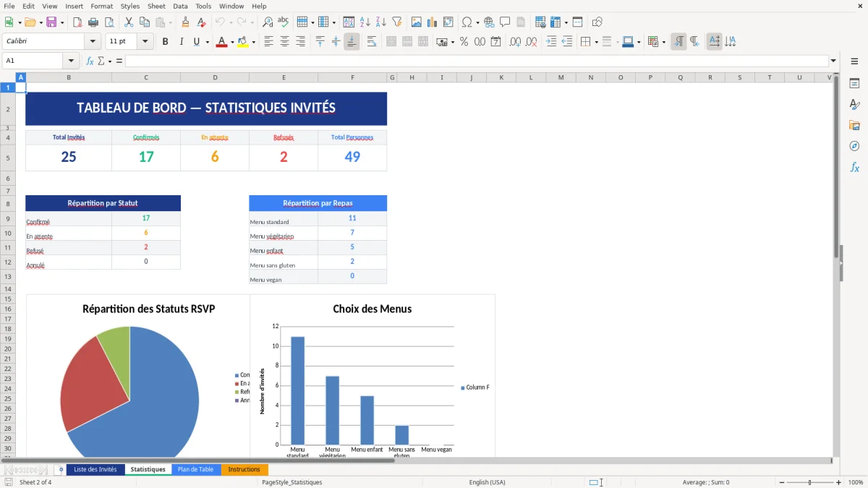Run the Spelling check
Screen dimensions: 868x488
coord(283,21)
